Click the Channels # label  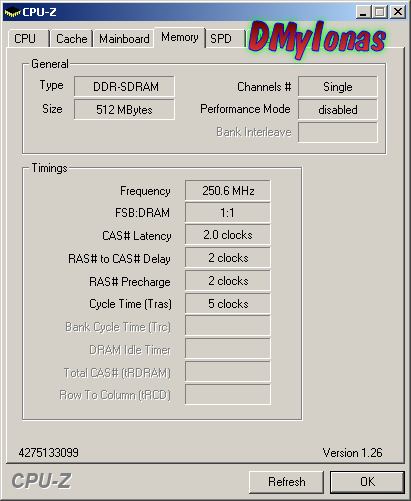(264, 87)
